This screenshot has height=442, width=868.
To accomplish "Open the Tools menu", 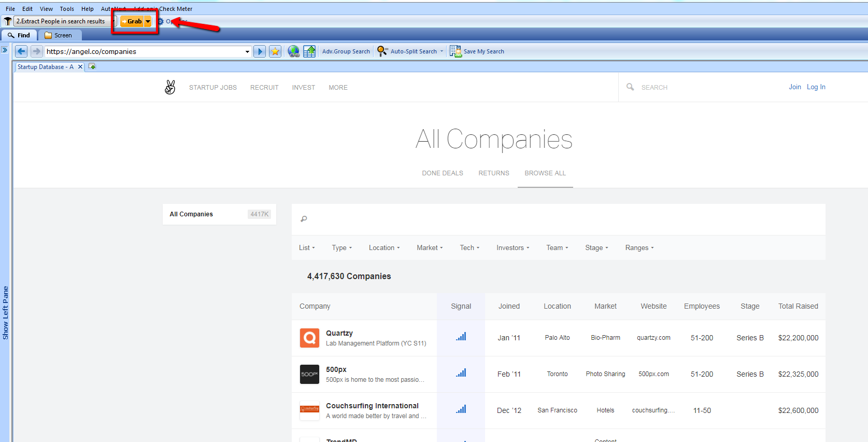I will coord(67,9).
